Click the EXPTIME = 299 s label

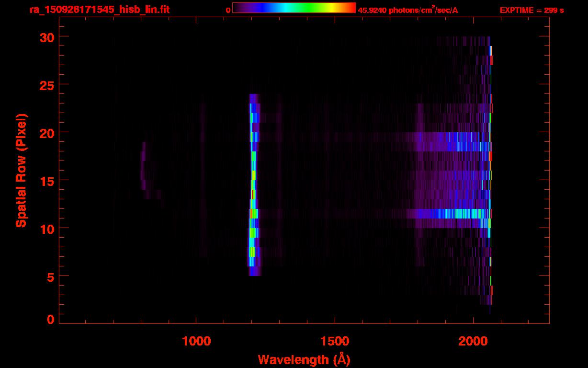pos(531,10)
